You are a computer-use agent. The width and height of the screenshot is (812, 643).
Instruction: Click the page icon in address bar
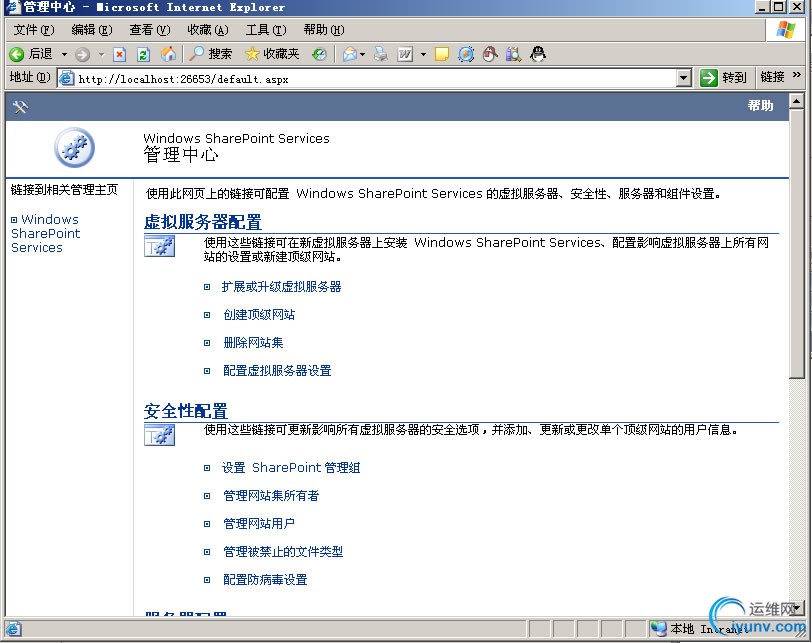[66, 79]
